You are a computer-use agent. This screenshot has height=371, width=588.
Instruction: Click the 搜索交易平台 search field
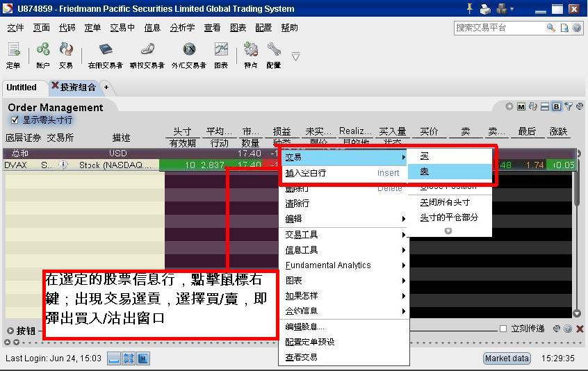[498, 28]
